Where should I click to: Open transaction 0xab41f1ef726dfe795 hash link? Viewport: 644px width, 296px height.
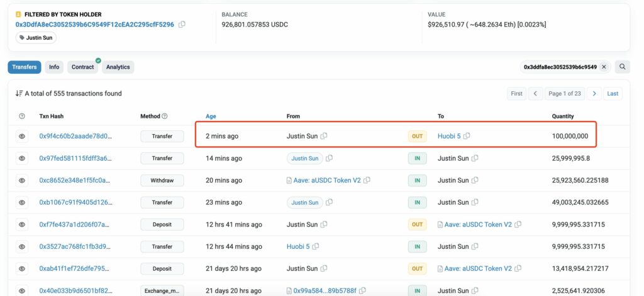click(74, 268)
